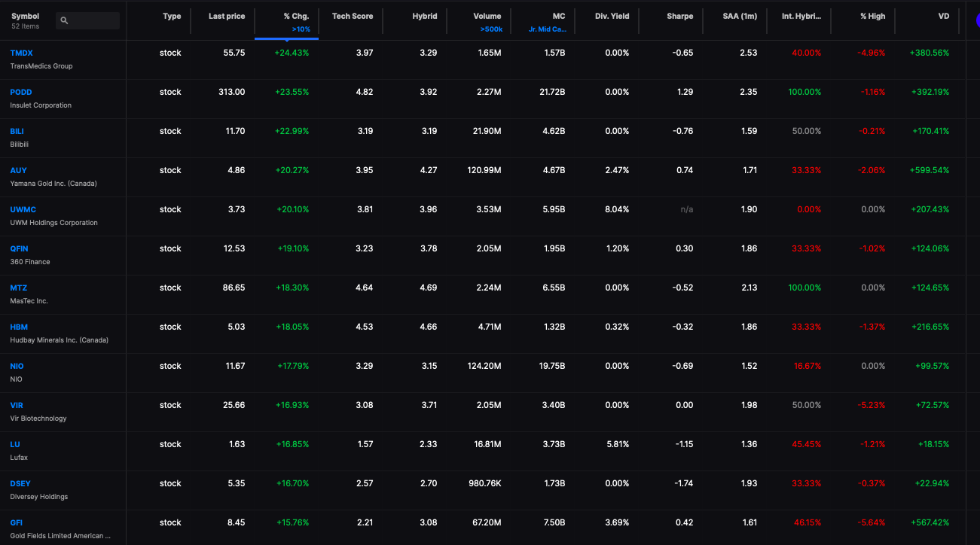980x545 pixels.
Task: Sort by MC column header
Action: [x=559, y=16]
